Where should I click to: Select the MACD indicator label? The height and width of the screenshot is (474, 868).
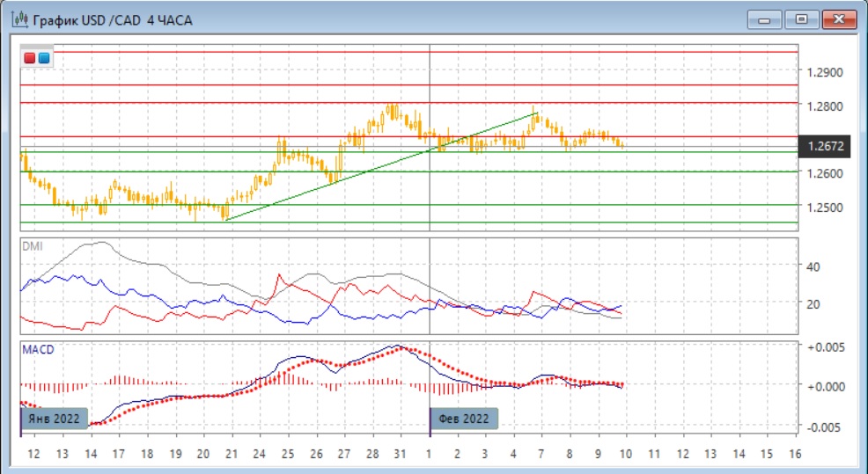click(38, 349)
